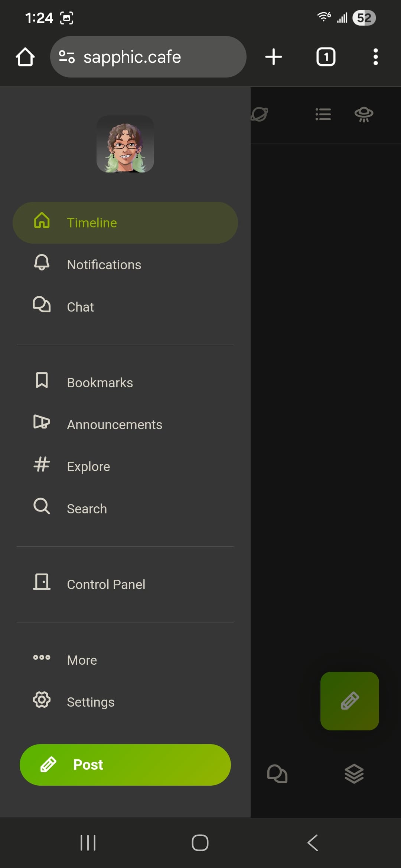This screenshot has width=401, height=868.
Task: Open Notifications from the sidebar
Action: click(104, 265)
